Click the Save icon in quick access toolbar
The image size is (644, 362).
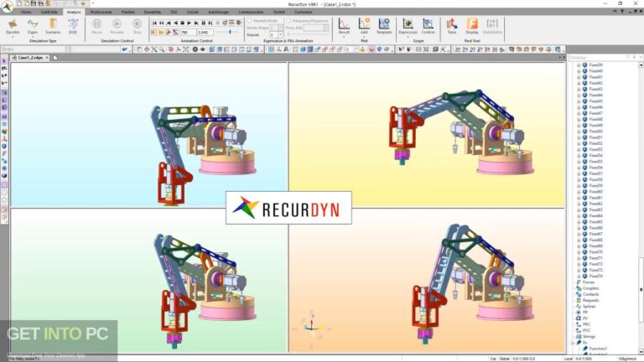click(34, 3)
